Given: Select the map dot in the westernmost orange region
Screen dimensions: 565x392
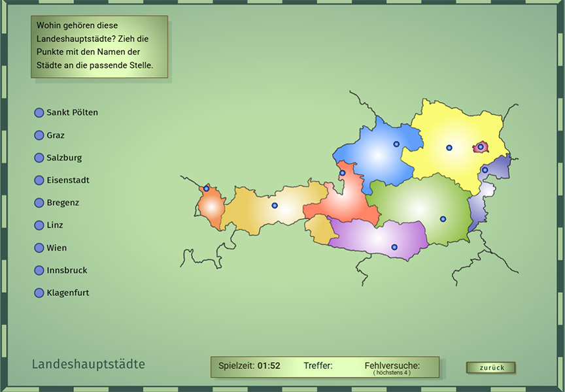Looking at the screenshot, I should coord(206,189).
